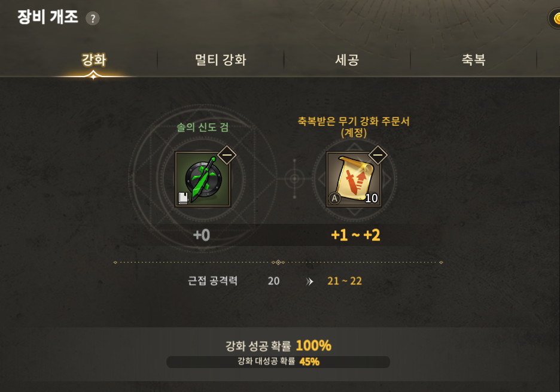Switch to the 세공 tab
The width and height of the screenshot is (560, 392).
(347, 60)
